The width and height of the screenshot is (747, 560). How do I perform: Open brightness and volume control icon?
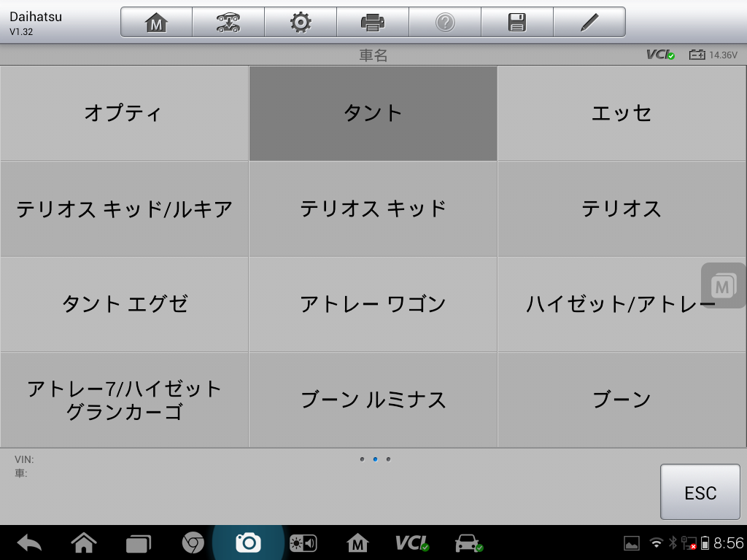[x=303, y=543]
